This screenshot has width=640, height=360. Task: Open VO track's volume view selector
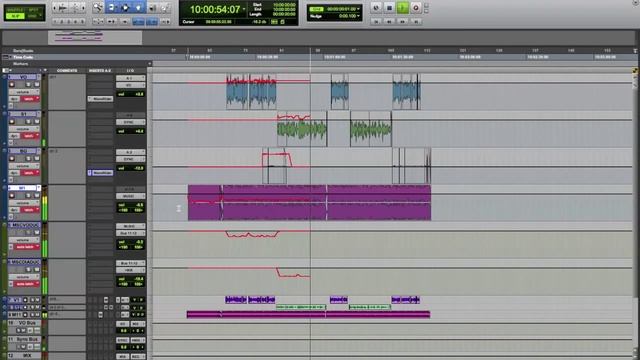pyautogui.click(x=24, y=92)
